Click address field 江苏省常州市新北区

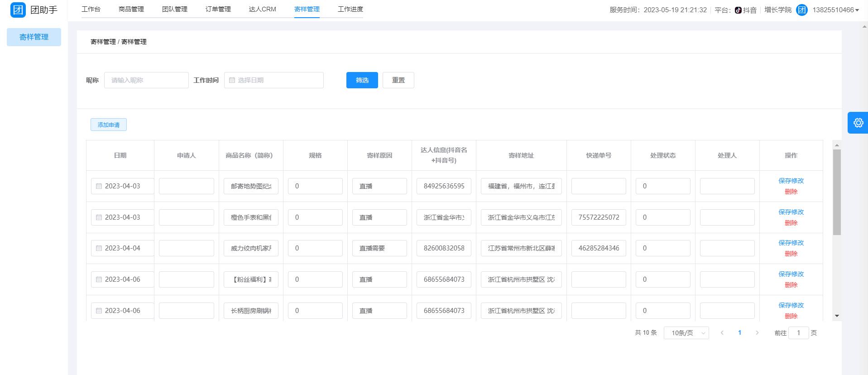pos(521,248)
